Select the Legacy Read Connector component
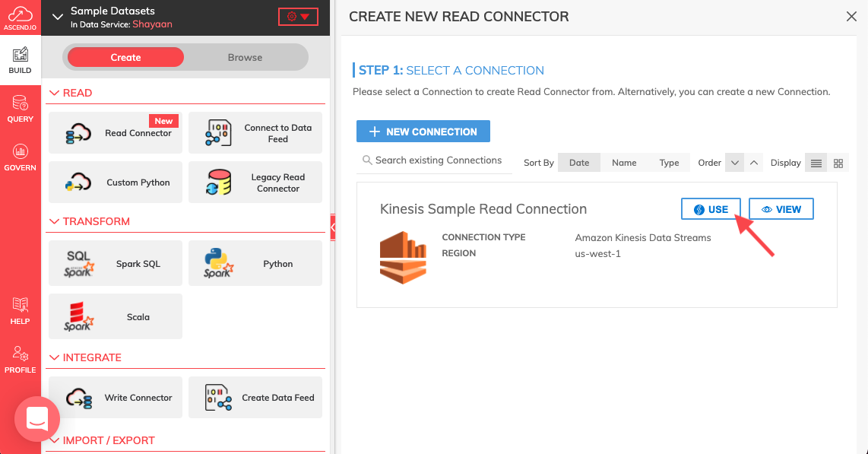The image size is (868, 454). click(255, 183)
